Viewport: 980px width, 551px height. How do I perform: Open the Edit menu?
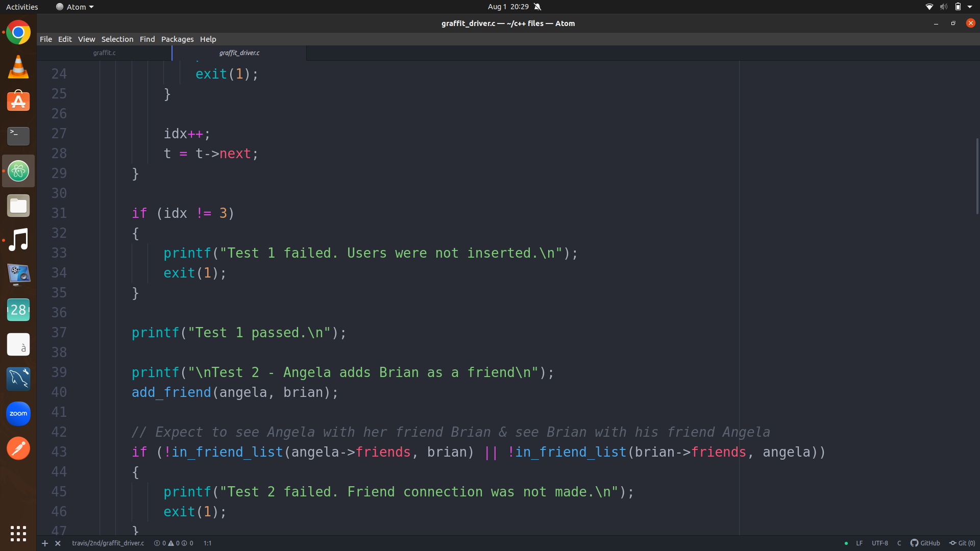(x=65, y=39)
